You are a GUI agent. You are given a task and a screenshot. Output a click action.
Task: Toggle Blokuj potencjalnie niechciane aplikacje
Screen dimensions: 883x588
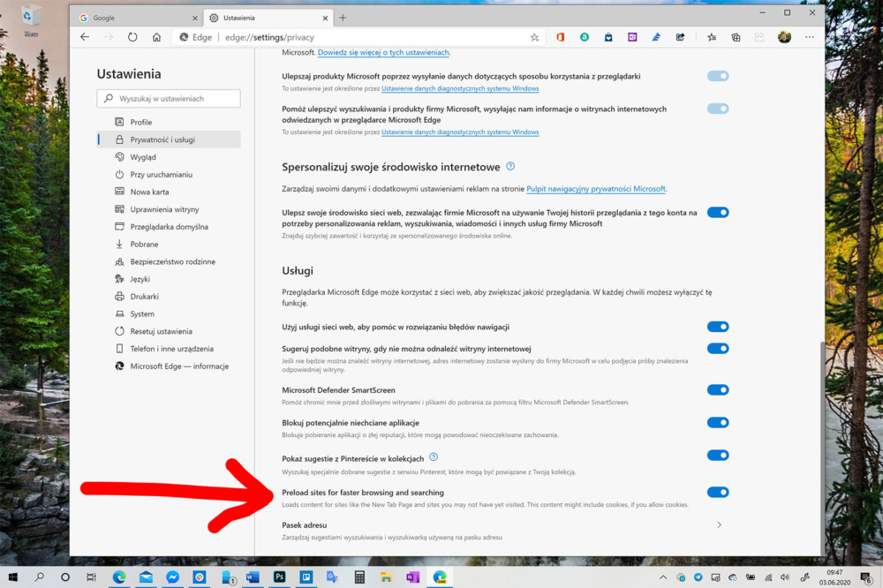718,422
